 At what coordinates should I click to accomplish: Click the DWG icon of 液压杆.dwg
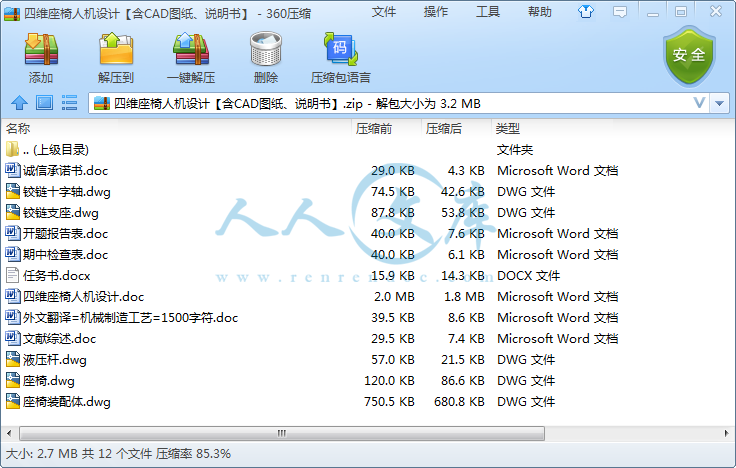pyautogui.click(x=13, y=359)
